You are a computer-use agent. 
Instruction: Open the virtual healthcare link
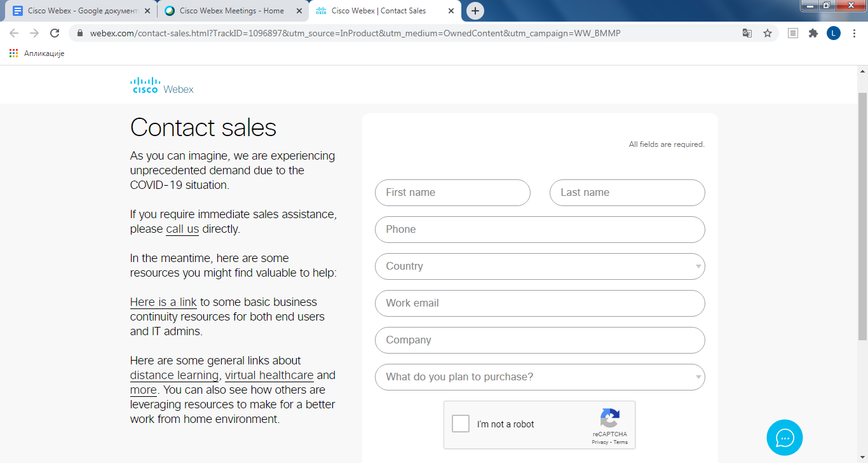tap(269, 375)
